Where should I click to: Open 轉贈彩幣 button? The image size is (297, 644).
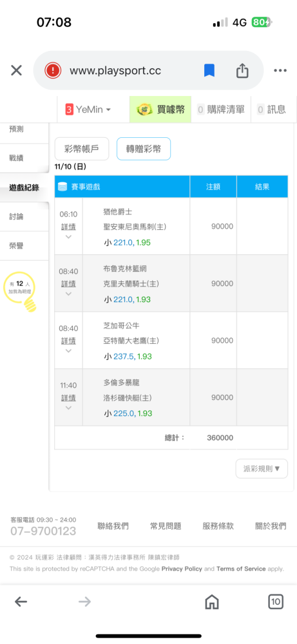[144, 149]
